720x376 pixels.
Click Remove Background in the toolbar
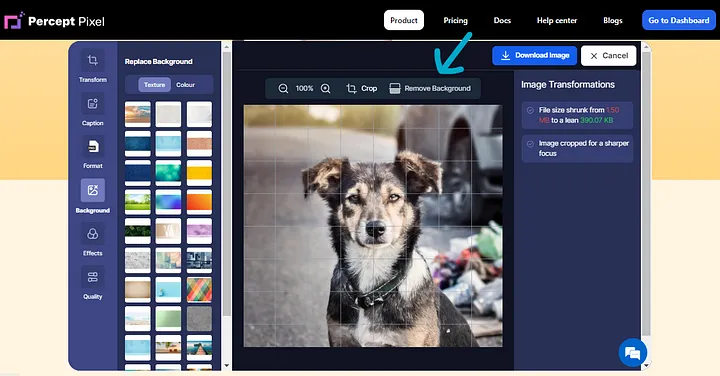coord(430,88)
